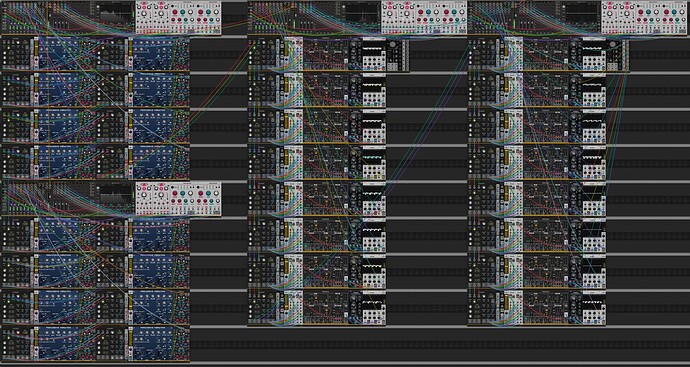Toggle the lit white square button on first top-left rack row
This screenshot has height=367, width=690.
pyautogui.click(x=18, y=43)
